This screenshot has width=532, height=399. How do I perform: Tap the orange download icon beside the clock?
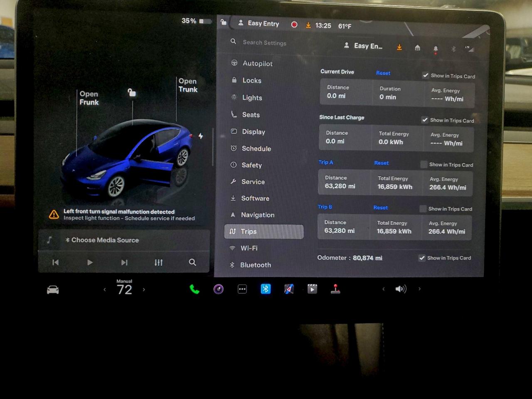pyautogui.click(x=308, y=25)
